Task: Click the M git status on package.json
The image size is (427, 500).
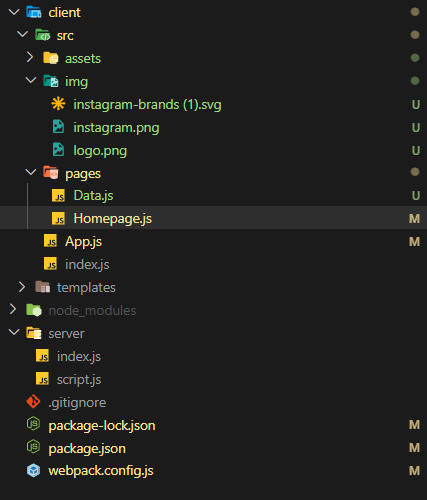Action: 414,448
